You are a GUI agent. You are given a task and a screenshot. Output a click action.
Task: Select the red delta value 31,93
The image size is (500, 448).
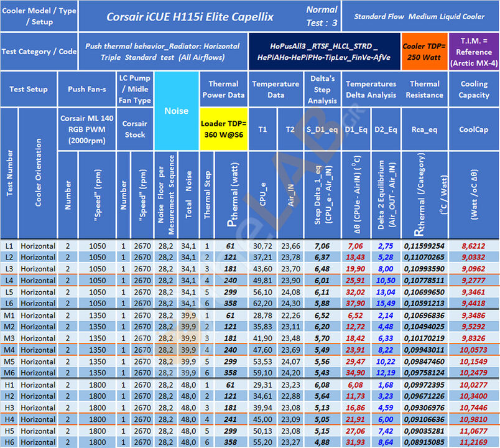click(355, 442)
